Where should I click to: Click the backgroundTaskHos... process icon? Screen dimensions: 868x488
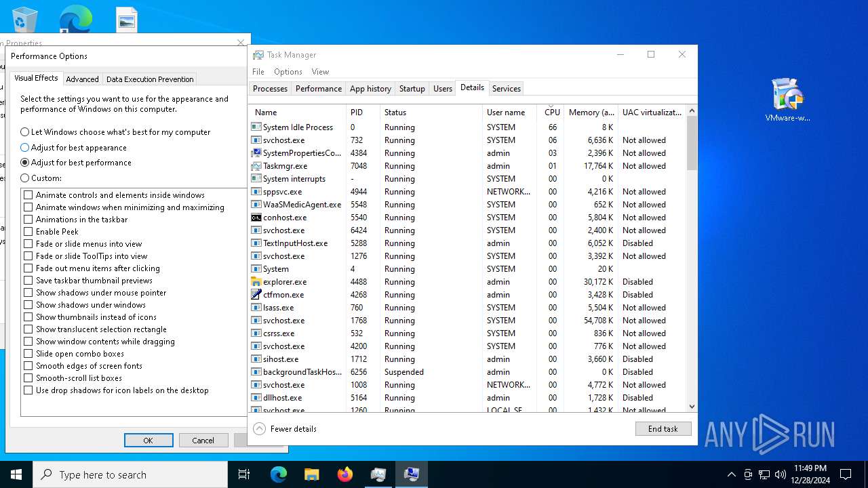[x=256, y=372]
